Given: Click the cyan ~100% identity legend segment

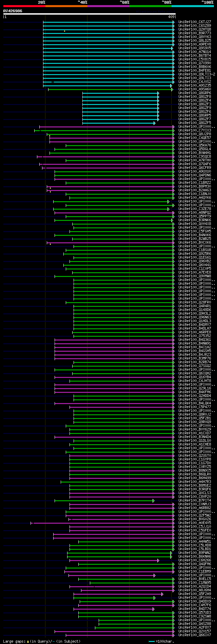Looking at the screenshot, I should click(x=193, y=6).
